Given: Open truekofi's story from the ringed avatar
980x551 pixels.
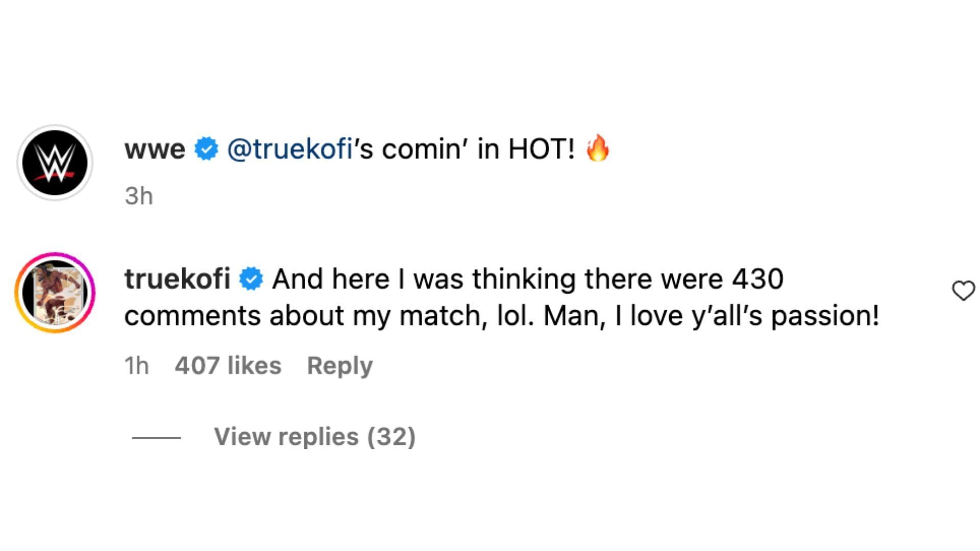Looking at the screenshot, I should (55, 293).
